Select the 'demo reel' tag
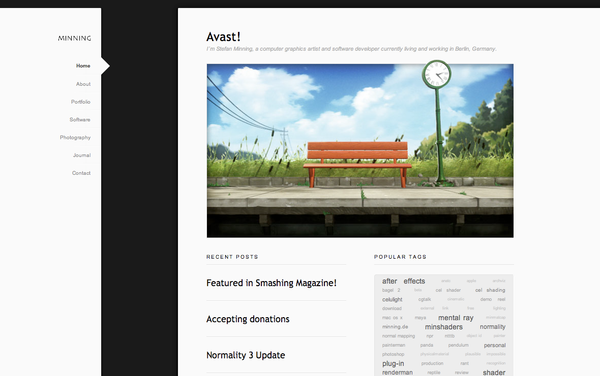Image resolution: width=600 pixels, height=376 pixels. (x=493, y=299)
